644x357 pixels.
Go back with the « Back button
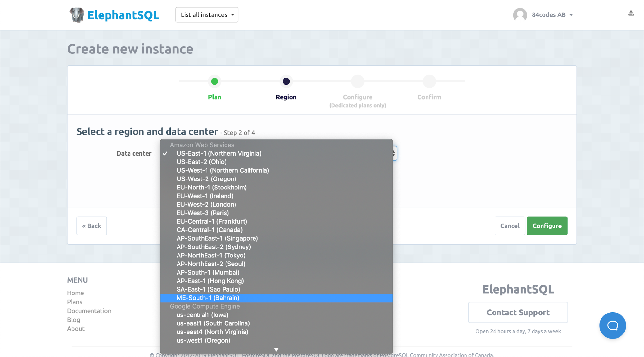pos(91,226)
